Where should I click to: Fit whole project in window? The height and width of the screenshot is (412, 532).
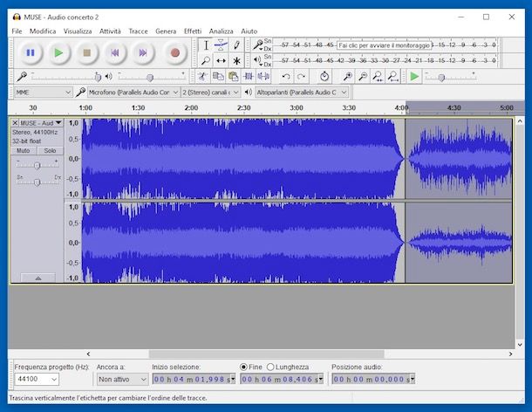(392, 77)
